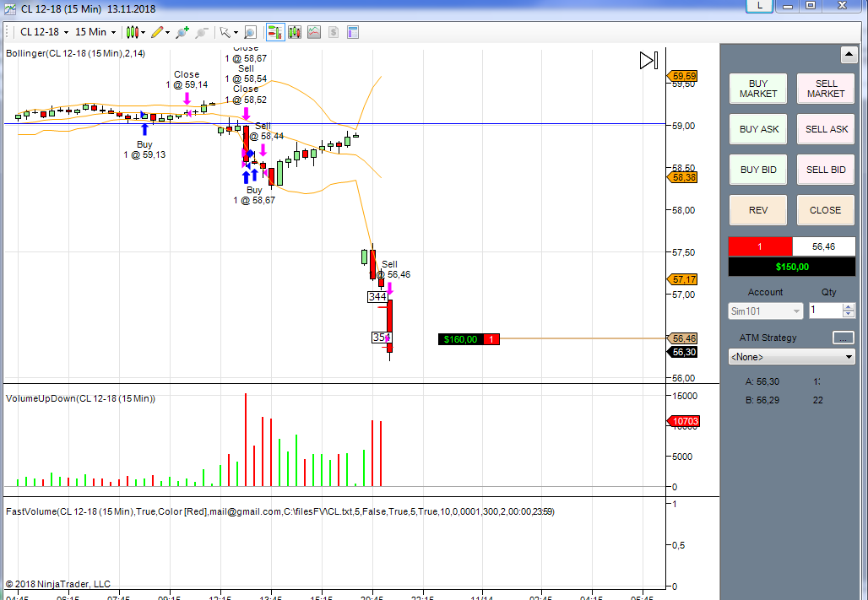Click the SELL BID button
This screenshot has height=600, width=868.
tap(826, 170)
